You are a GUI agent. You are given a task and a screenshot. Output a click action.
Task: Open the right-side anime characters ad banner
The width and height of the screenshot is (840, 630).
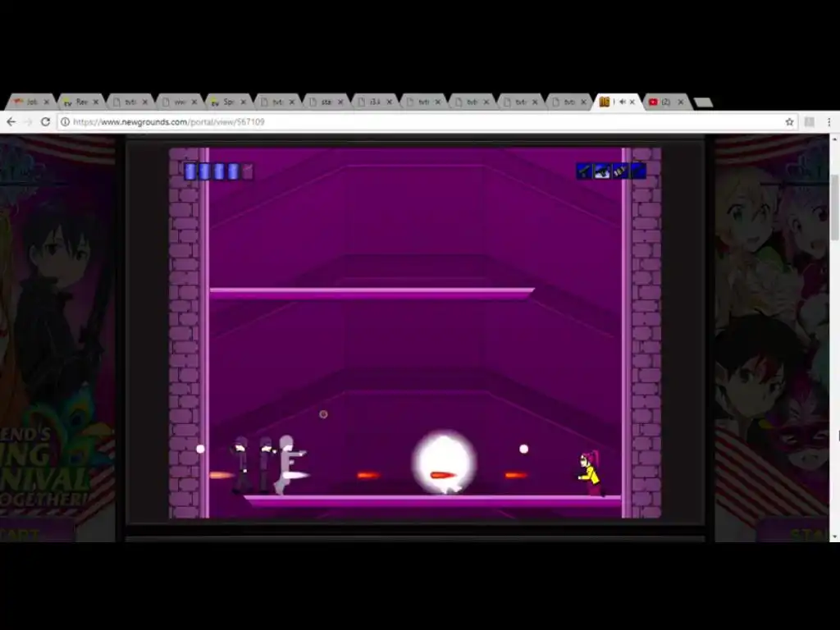(772, 339)
